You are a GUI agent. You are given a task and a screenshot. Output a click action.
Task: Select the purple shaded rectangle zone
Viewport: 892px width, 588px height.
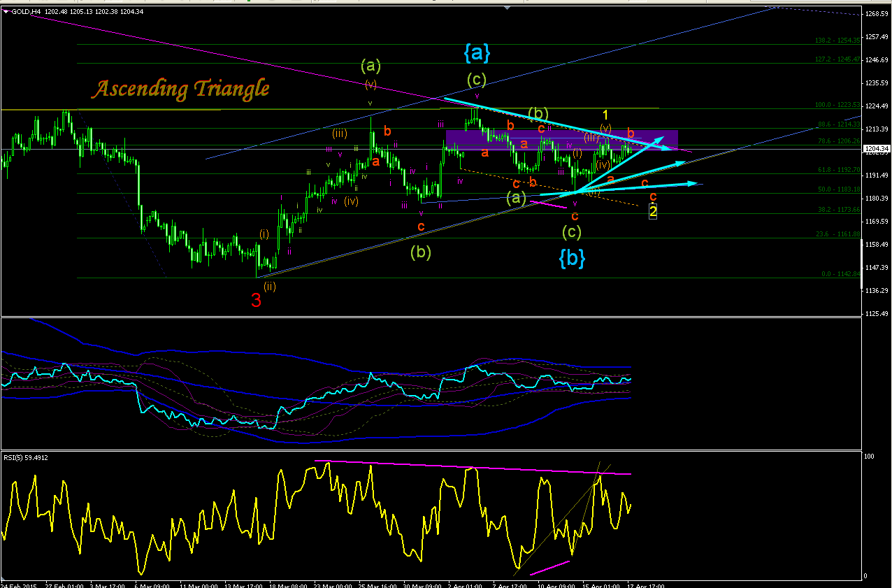click(x=562, y=139)
